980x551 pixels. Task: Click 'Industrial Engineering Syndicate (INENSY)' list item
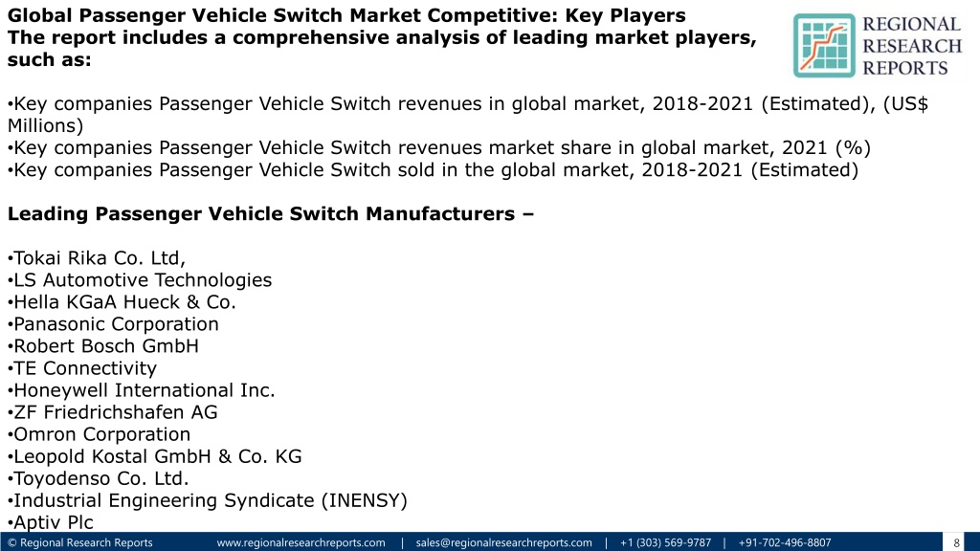[208, 500]
